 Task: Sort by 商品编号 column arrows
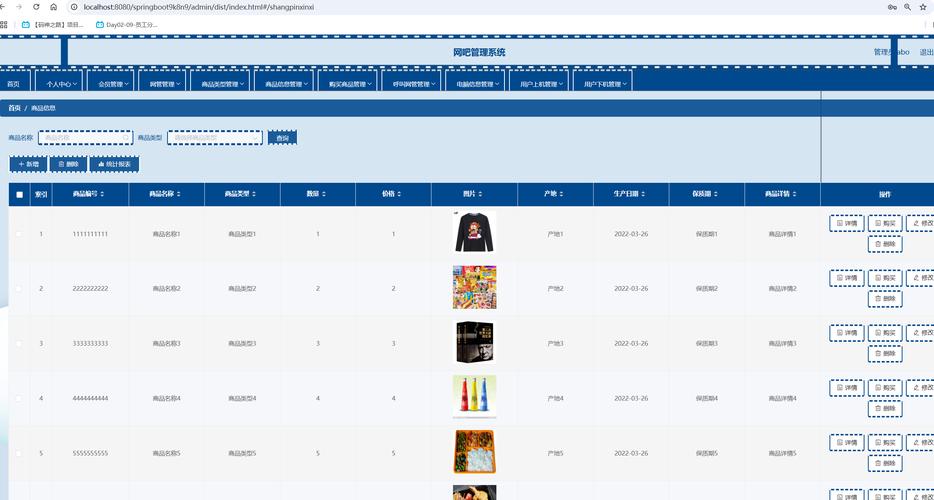[x=102, y=194]
